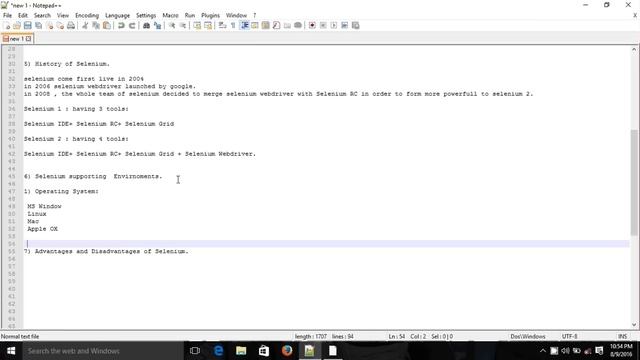Toggle Word Wrap in the toolbar
Screen dimensions: 640x360
[x=222, y=26]
